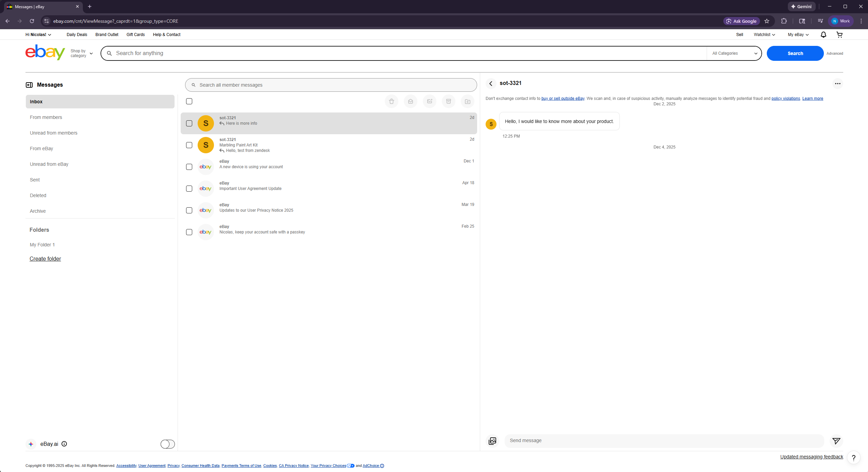Click the move to folder icon

coord(467,101)
